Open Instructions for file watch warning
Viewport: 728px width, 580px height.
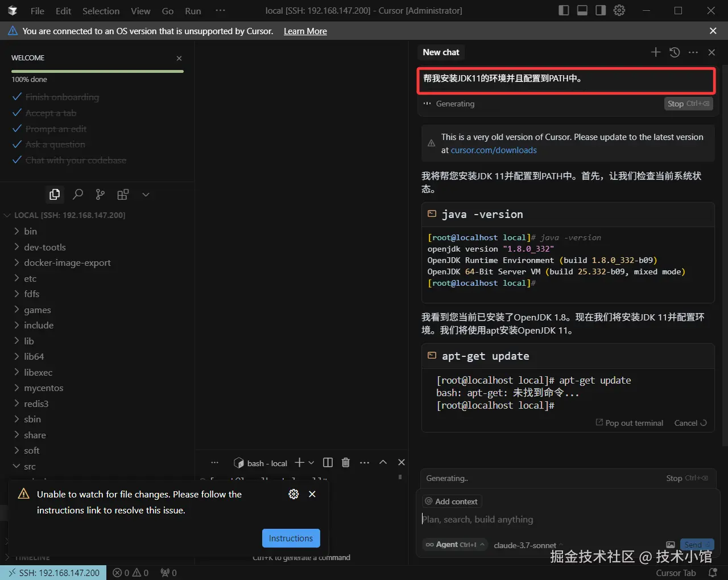(x=291, y=538)
